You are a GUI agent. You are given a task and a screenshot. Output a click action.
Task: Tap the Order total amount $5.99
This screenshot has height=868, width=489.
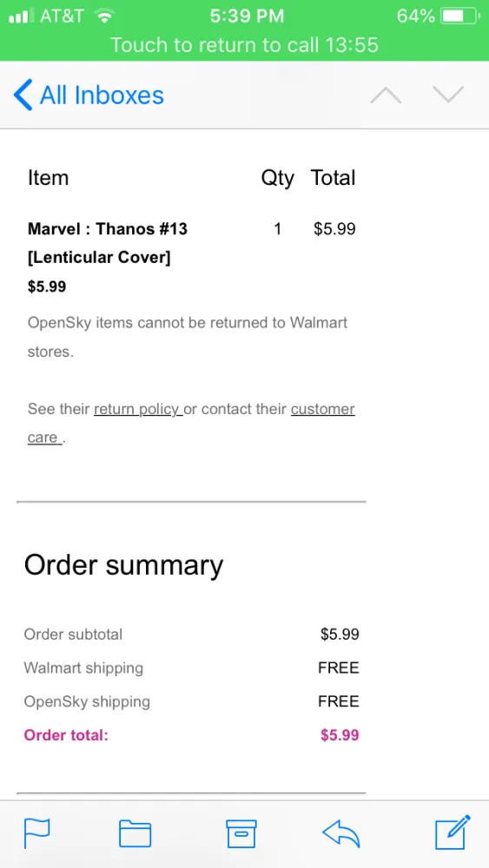tap(340, 735)
